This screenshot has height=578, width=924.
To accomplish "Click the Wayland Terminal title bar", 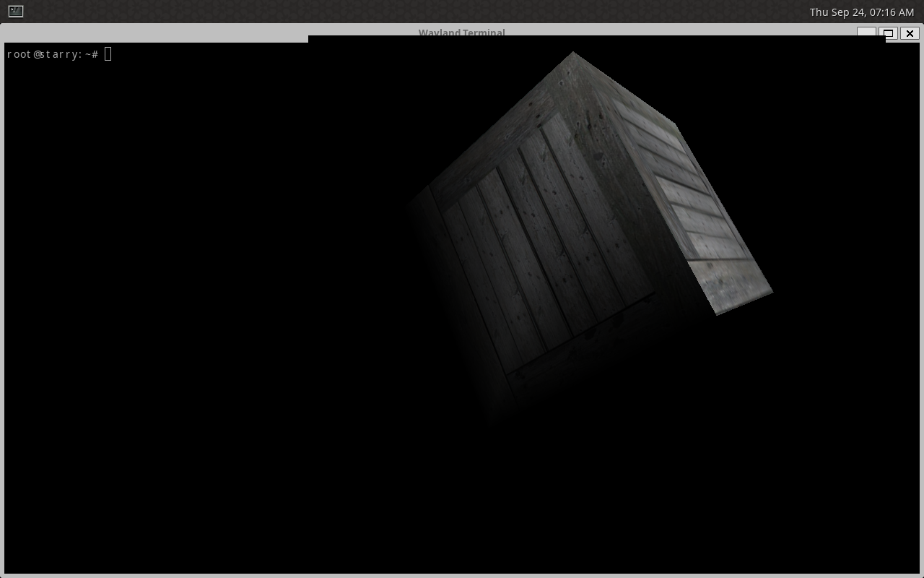I will click(x=462, y=33).
